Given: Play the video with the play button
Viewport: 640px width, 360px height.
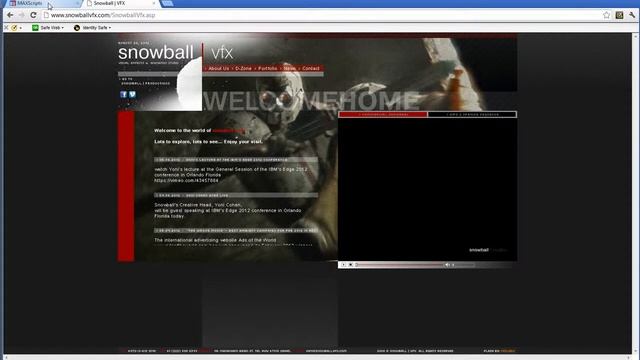Looking at the screenshot, I should coord(343,265).
